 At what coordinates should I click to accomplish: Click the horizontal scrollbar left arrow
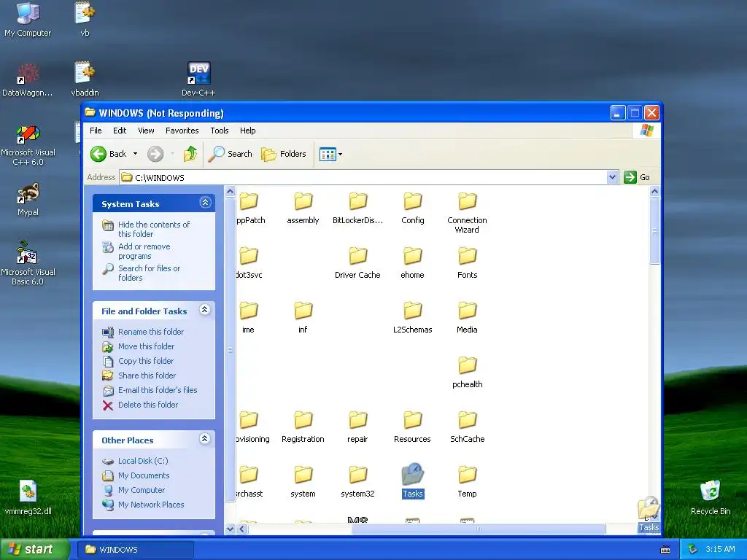[x=242, y=529]
